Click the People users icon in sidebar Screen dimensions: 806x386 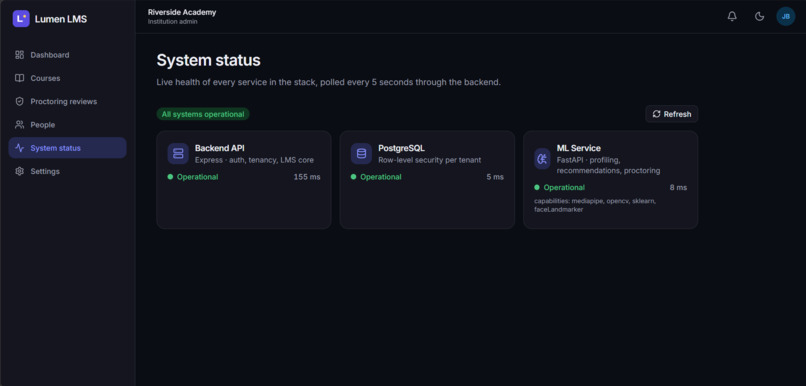pos(20,124)
